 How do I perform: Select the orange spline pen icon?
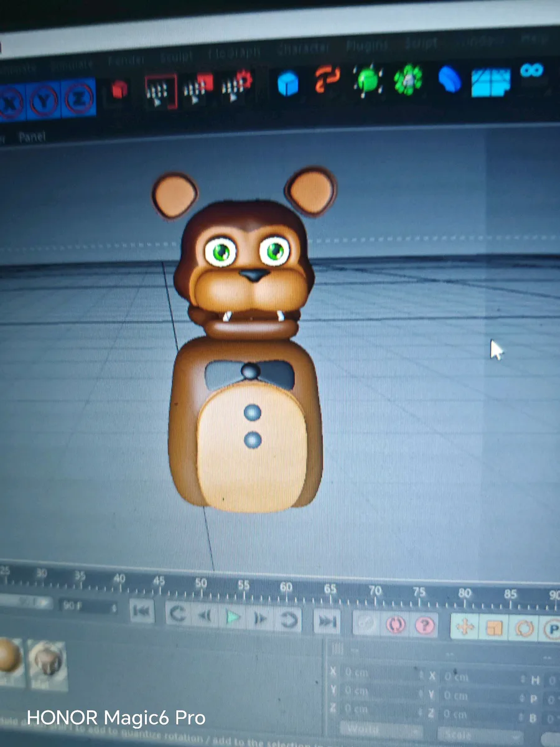click(x=327, y=80)
